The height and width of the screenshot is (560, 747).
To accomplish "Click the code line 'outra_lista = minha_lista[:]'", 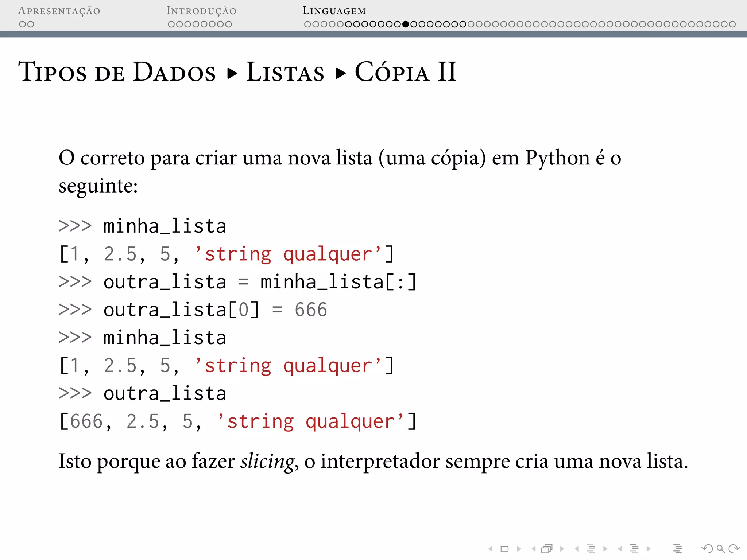I will 238,282.
